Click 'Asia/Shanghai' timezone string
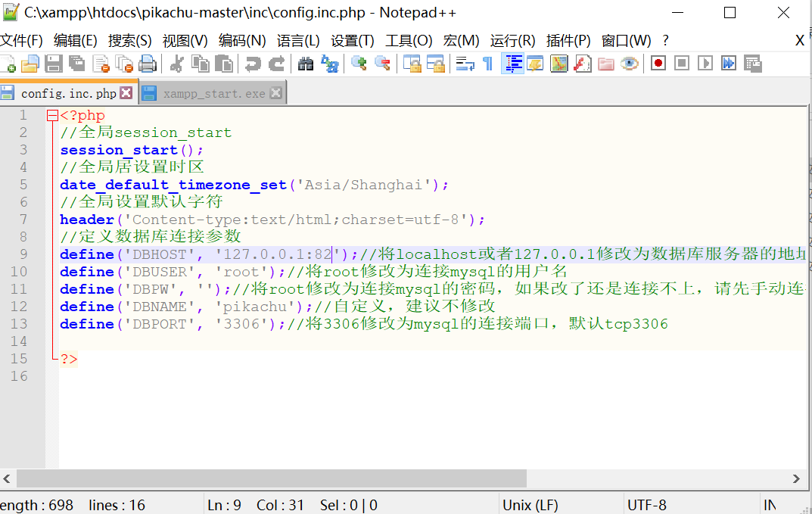This screenshot has width=812, height=514. 363,185
